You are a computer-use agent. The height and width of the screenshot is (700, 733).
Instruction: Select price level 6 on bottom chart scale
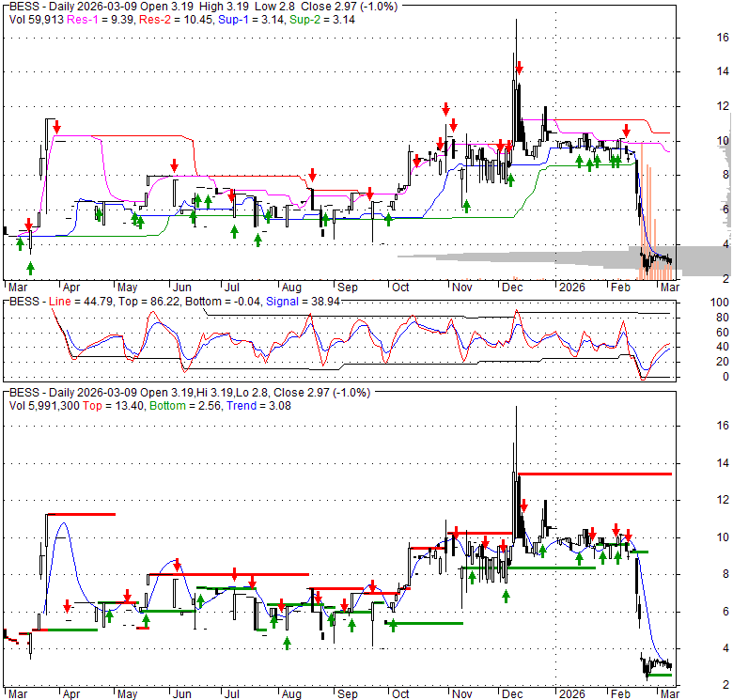pos(725,612)
